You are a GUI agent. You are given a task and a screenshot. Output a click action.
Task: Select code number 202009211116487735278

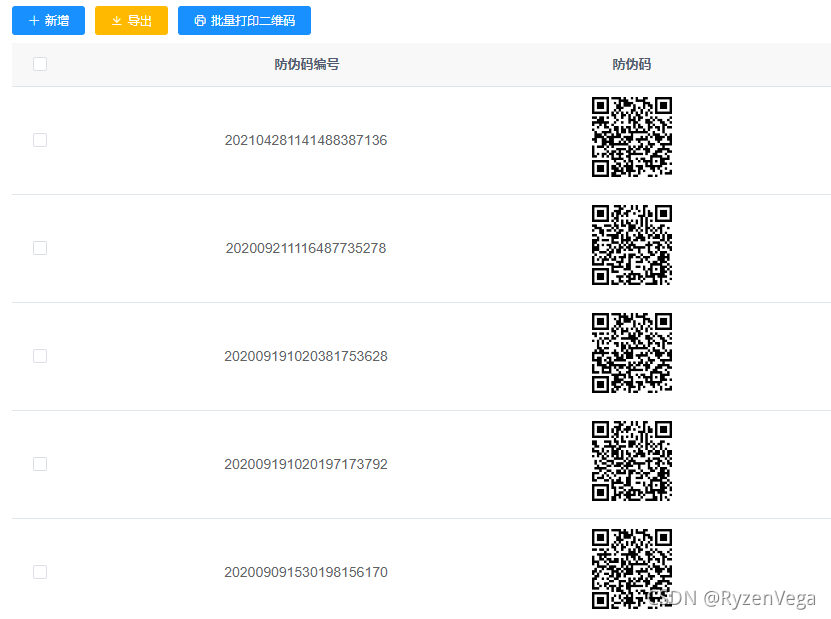point(306,248)
